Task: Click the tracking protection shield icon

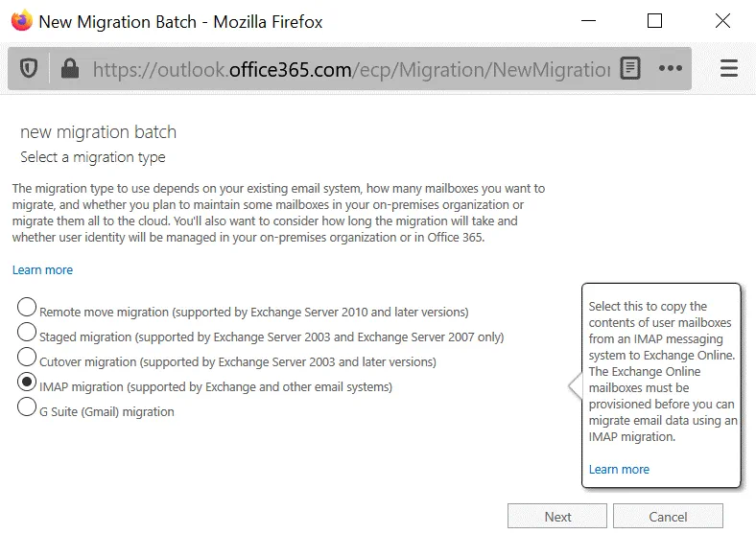Action: (29, 69)
